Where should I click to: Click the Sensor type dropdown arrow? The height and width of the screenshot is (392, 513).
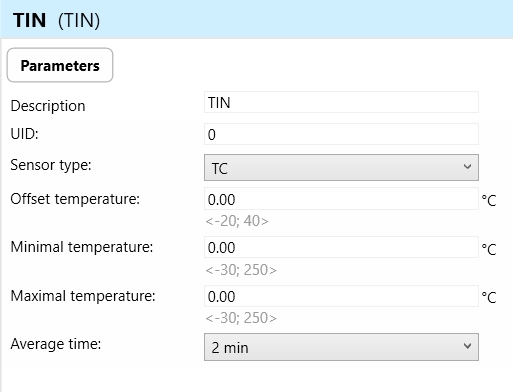(467, 167)
